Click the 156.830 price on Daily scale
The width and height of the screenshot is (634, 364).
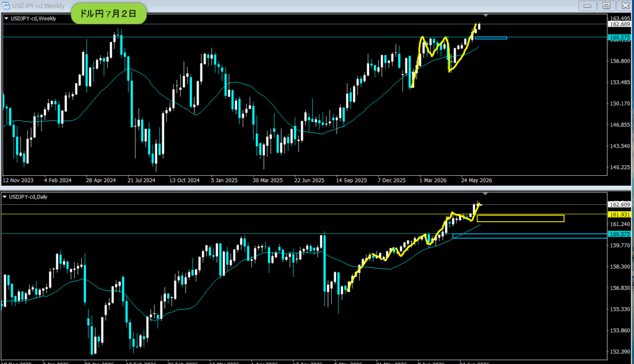pos(619,288)
